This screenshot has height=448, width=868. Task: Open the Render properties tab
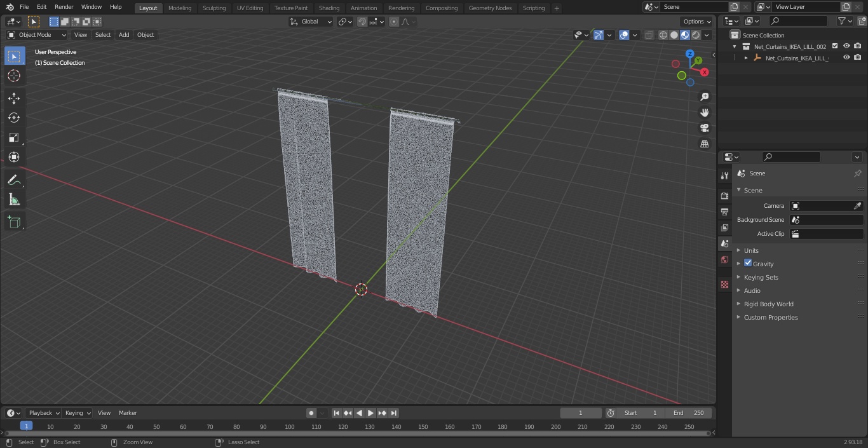pos(724,196)
